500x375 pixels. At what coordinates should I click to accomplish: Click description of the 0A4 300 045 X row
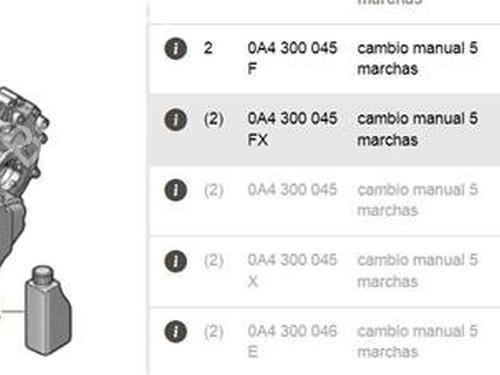[x=417, y=270]
